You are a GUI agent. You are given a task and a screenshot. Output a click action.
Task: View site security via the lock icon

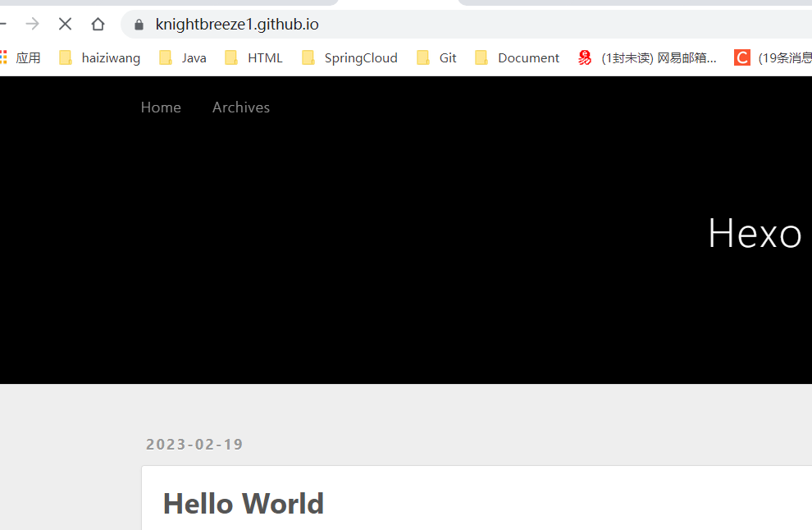click(139, 25)
